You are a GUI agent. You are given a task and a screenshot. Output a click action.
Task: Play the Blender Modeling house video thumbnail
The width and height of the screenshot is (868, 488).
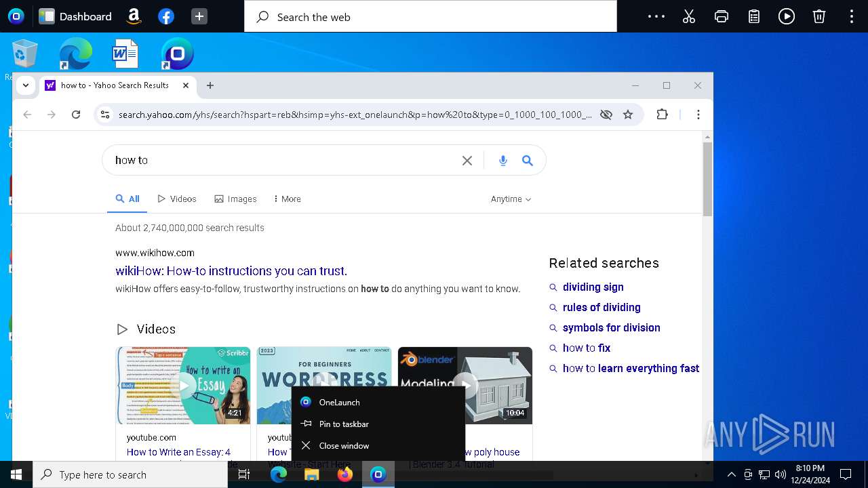tap(465, 386)
